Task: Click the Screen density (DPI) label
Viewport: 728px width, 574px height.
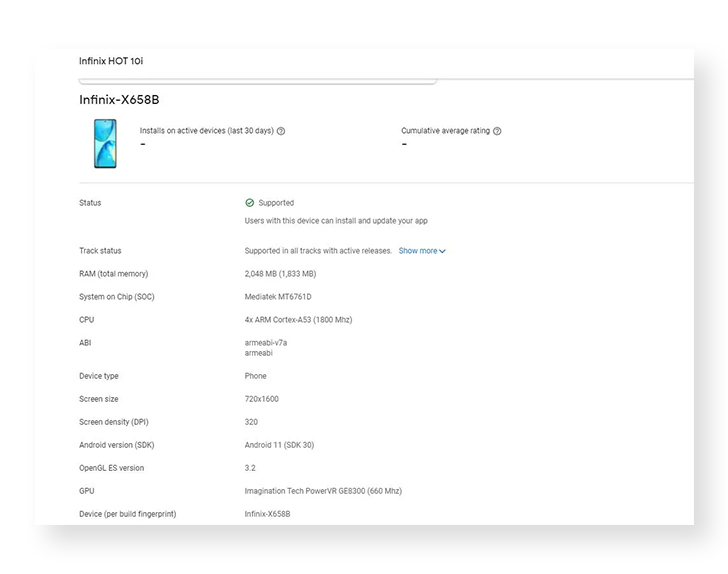Action: pos(114,422)
